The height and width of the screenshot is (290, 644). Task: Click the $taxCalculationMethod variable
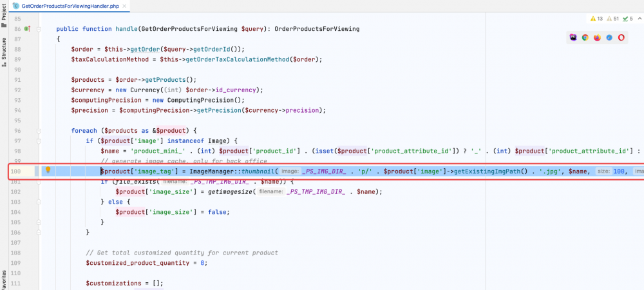pyautogui.click(x=111, y=59)
